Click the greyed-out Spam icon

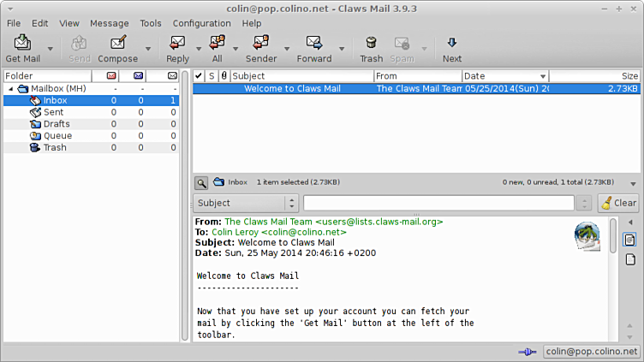coord(402,43)
